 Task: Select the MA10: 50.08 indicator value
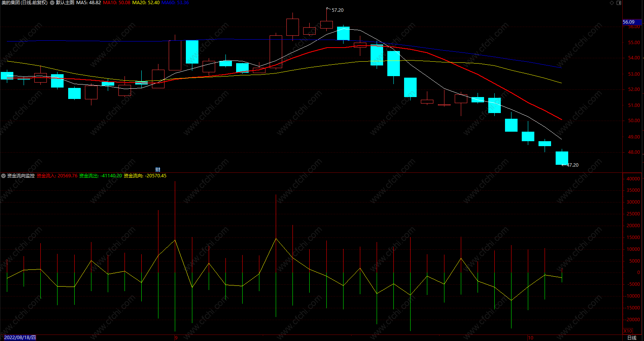[x=117, y=3]
